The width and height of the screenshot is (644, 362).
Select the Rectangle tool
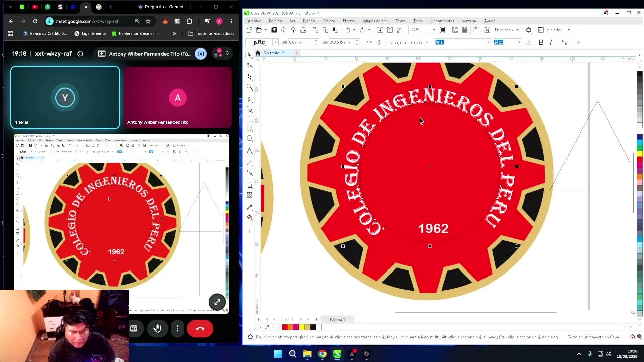coord(250,119)
